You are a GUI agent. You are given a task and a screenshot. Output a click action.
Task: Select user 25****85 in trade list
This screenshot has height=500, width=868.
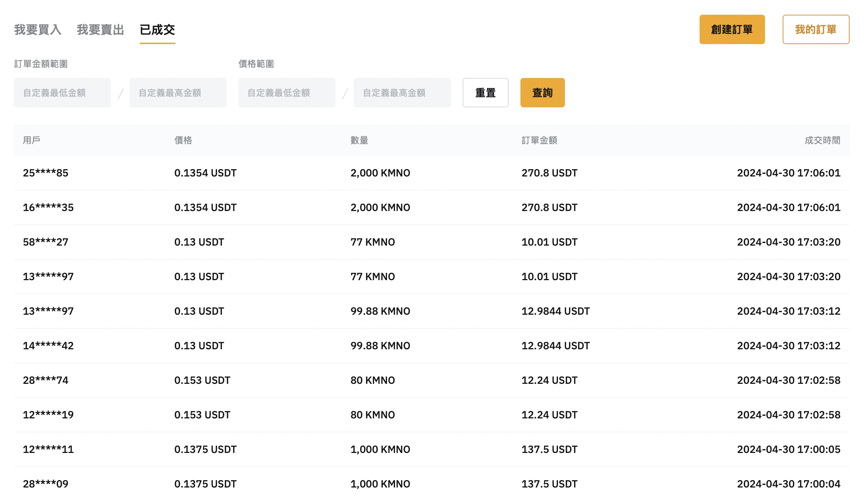[x=46, y=173]
